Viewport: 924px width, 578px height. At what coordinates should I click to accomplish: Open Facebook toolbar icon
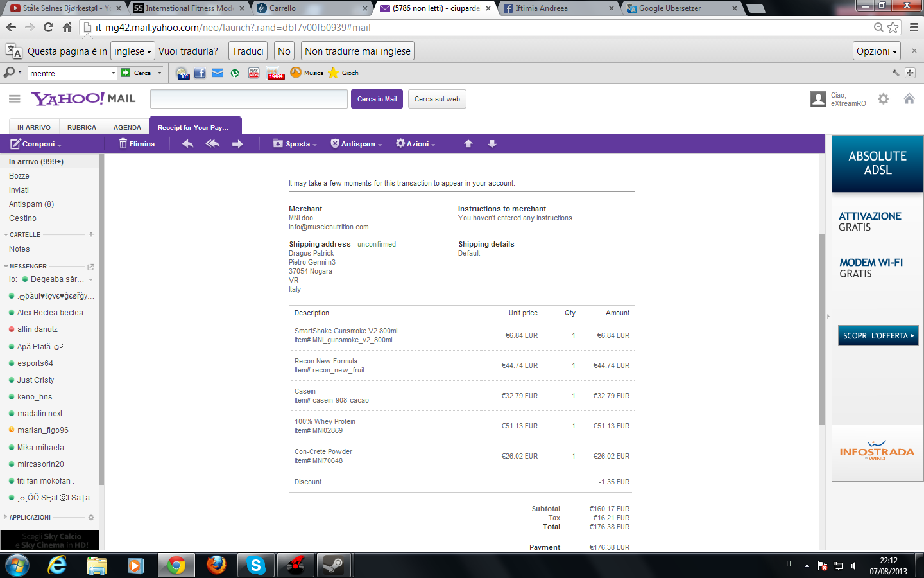click(x=200, y=73)
